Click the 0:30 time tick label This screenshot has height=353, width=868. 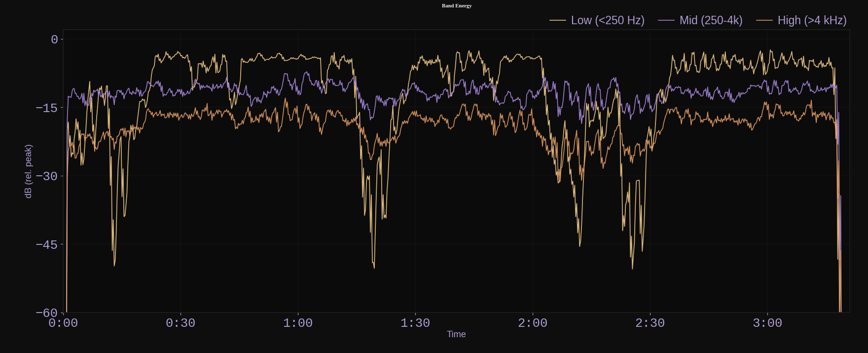[x=181, y=323]
